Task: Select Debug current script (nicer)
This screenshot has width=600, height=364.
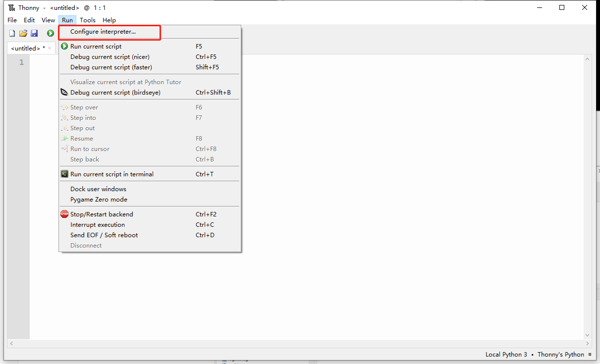Action: 150,57
